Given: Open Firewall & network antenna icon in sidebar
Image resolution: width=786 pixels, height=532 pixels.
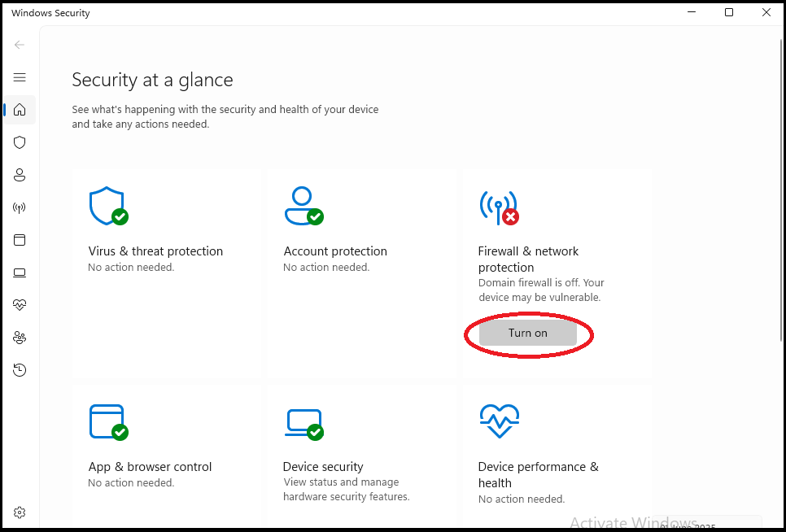Looking at the screenshot, I should click(20, 207).
